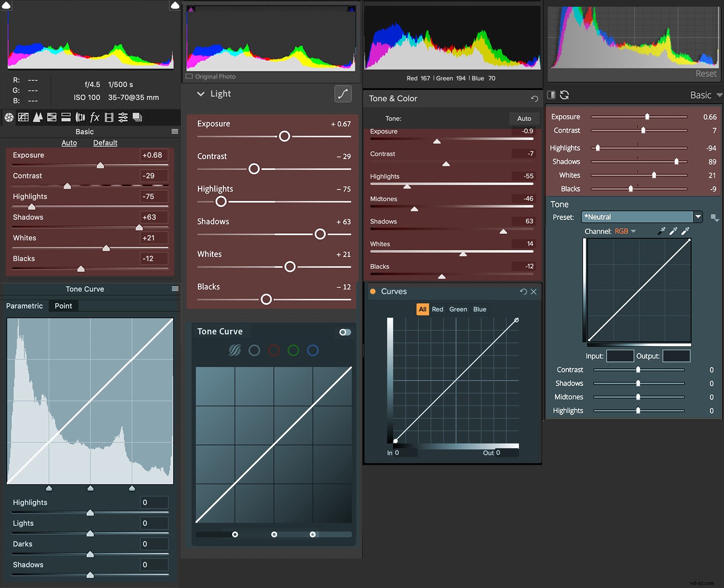Open the RGB Channel dropdown
The width and height of the screenshot is (724, 588).
coord(625,232)
